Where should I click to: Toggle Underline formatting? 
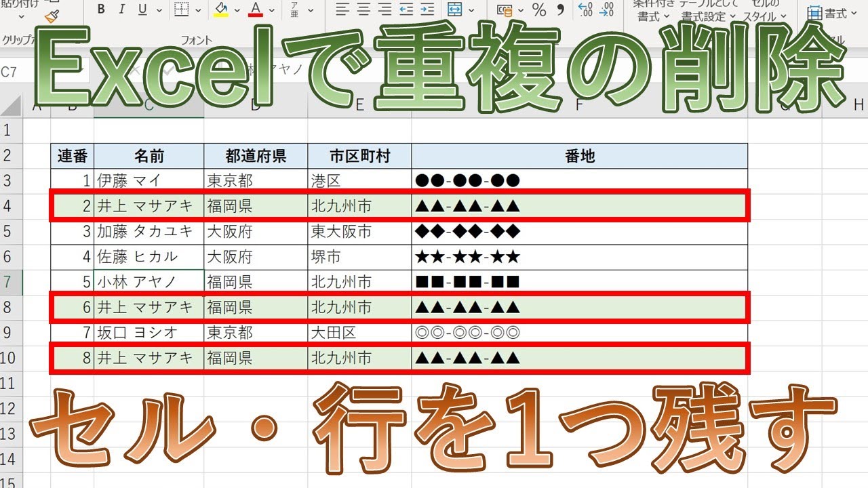pos(142,9)
